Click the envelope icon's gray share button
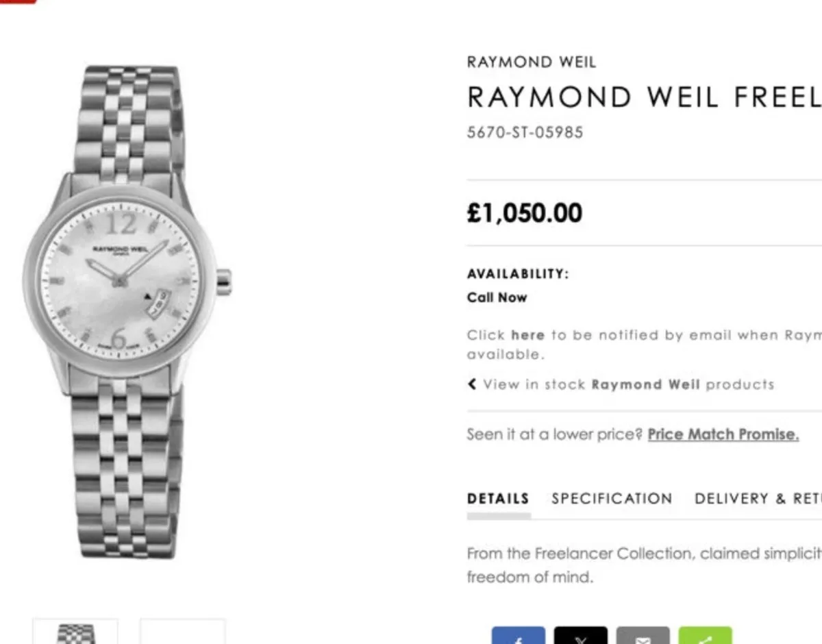822x644 pixels. pos(643,636)
